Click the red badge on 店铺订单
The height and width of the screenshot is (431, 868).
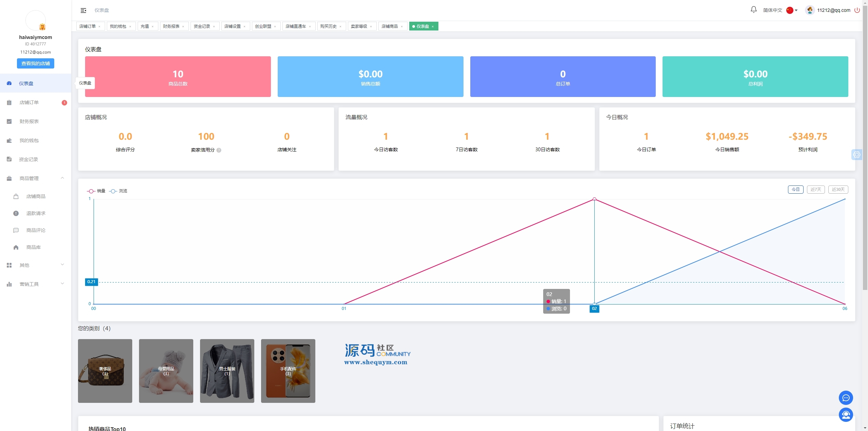click(x=64, y=103)
